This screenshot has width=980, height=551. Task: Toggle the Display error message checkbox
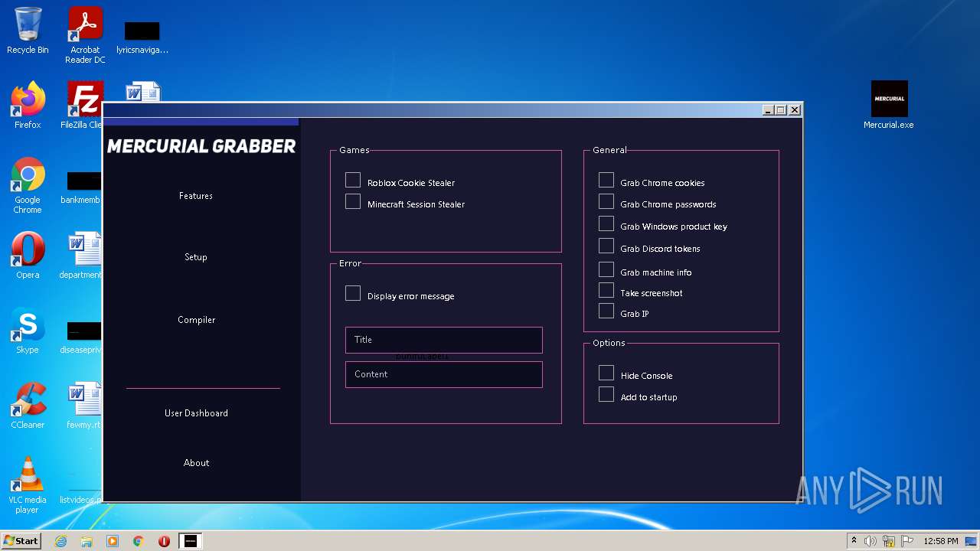pos(353,294)
